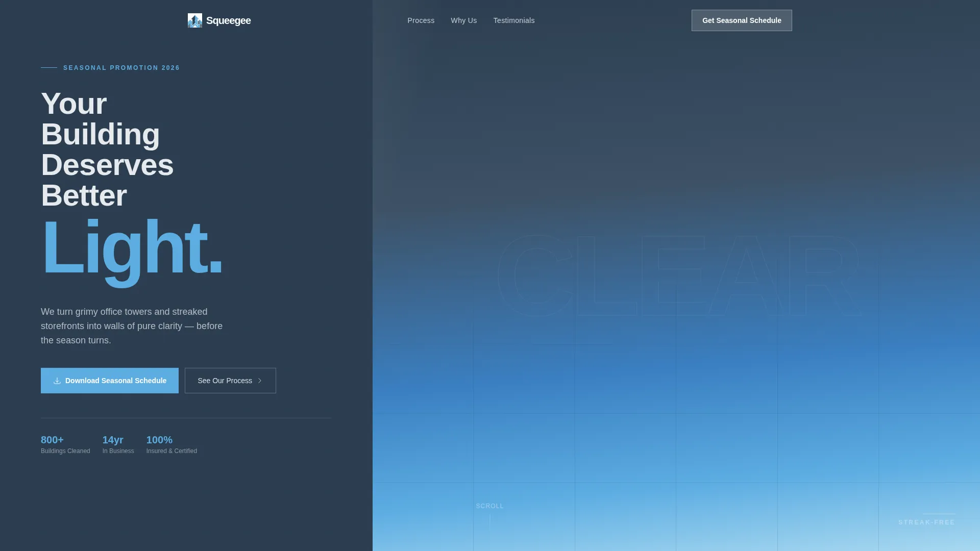Image resolution: width=980 pixels, height=551 pixels.
Task: Click the SCROLL indicator label
Action: click(490, 506)
